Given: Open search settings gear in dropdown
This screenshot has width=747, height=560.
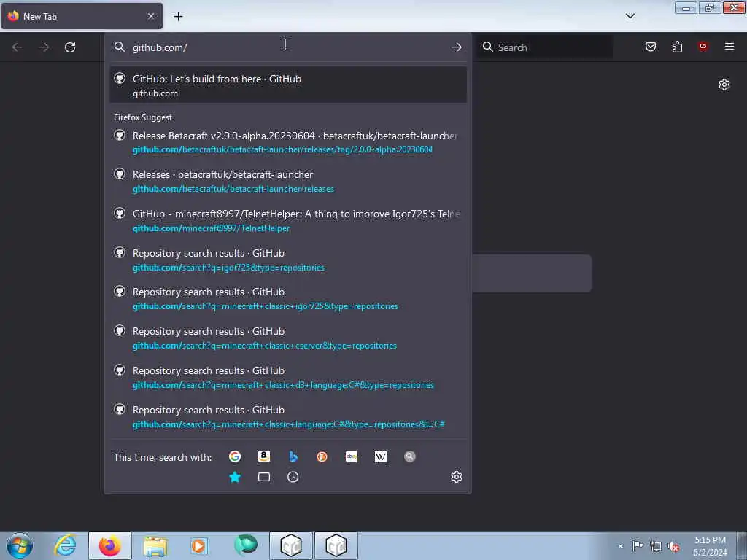Looking at the screenshot, I should coord(457,477).
